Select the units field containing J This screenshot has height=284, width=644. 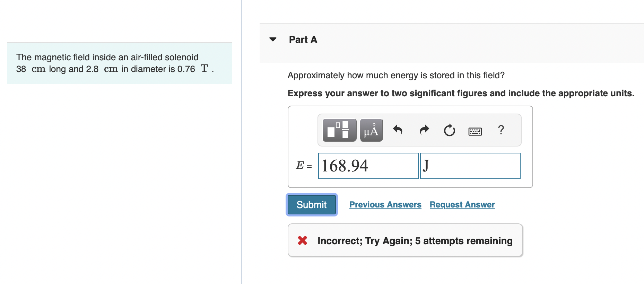click(470, 166)
